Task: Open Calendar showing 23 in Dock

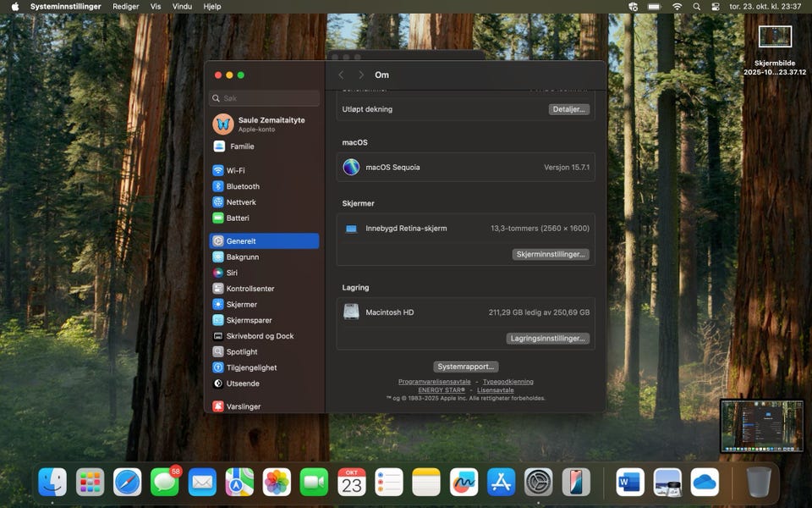Action: [x=352, y=482]
